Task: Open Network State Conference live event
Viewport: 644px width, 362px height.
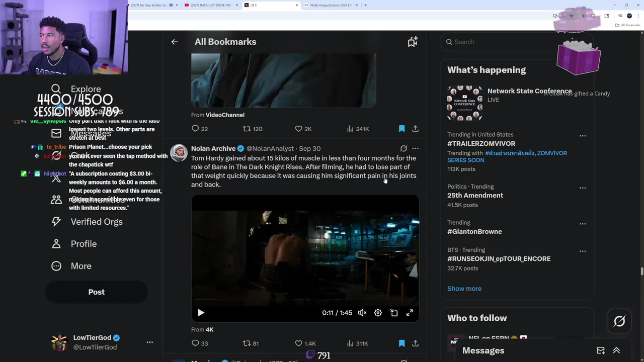Action: (x=518, y=103)
